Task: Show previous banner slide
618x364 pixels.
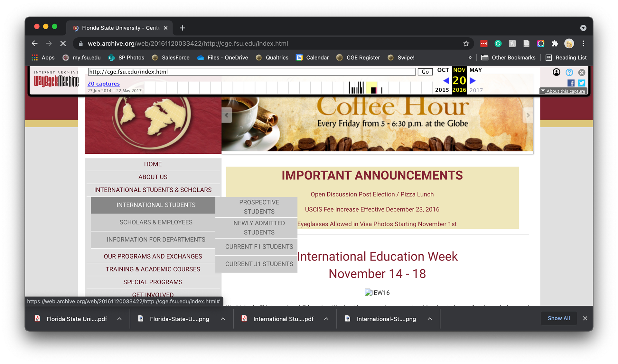Action: coord(227,115)
